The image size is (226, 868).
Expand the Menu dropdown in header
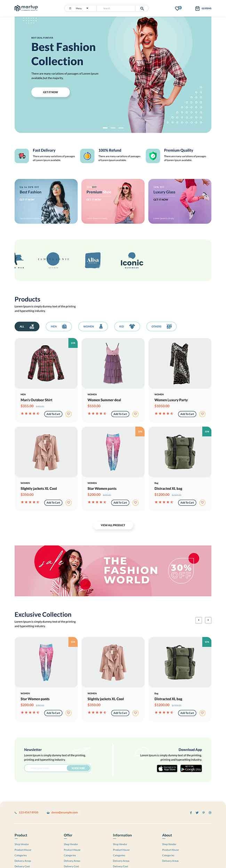coord(79,8)
